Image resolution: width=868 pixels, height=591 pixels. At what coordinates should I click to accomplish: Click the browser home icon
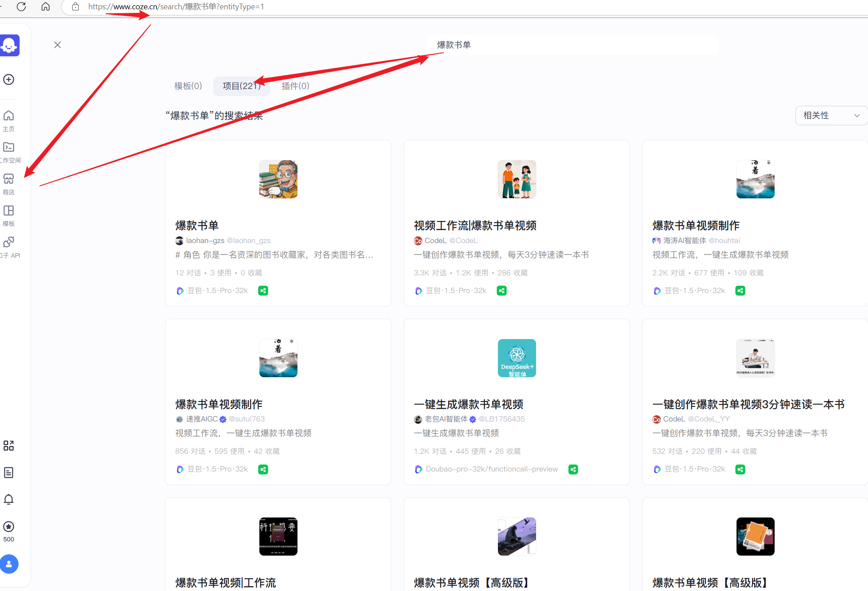point(46,7)
